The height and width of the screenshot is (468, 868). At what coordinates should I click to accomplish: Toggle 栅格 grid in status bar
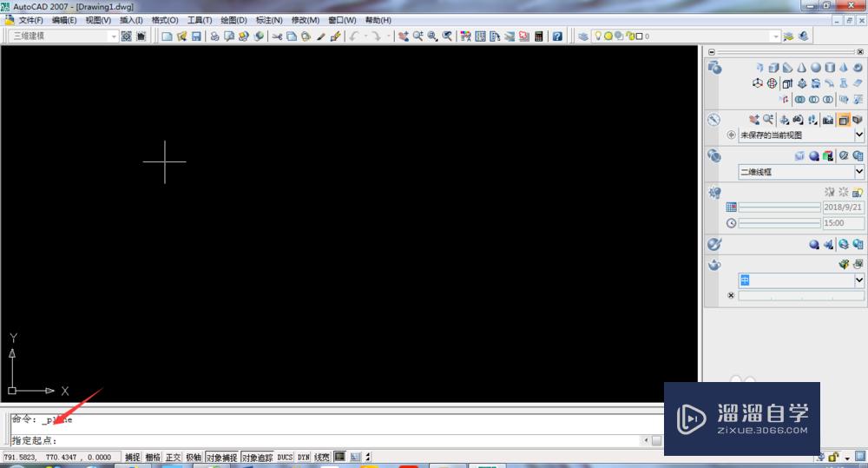(153, 458)
